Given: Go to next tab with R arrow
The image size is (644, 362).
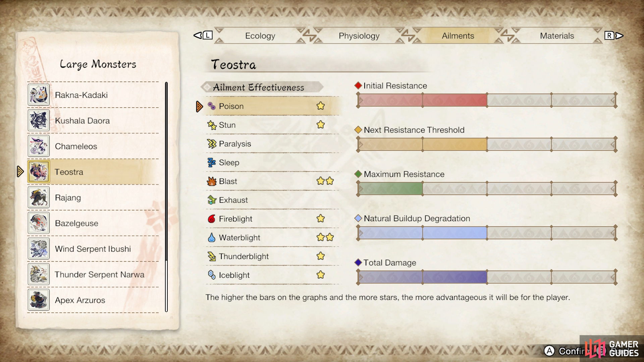Looking at the screenshot, I should pos(614,35).
